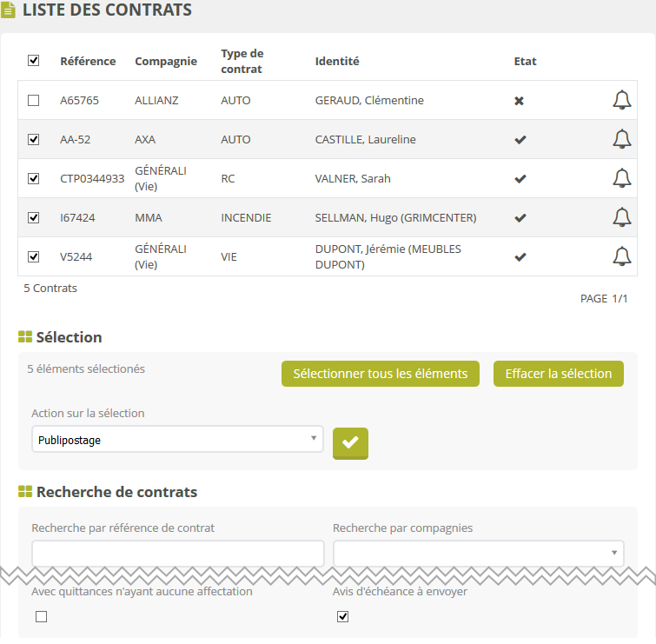Click the Compagnie column header
This screenshot has width=656, height=644.
pos(165,62)
